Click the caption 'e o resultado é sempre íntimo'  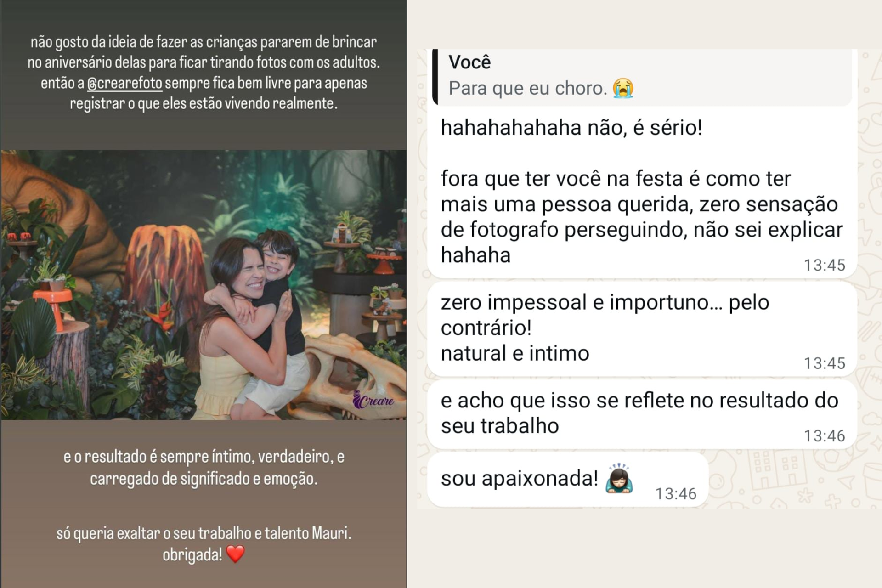(204, 468)
